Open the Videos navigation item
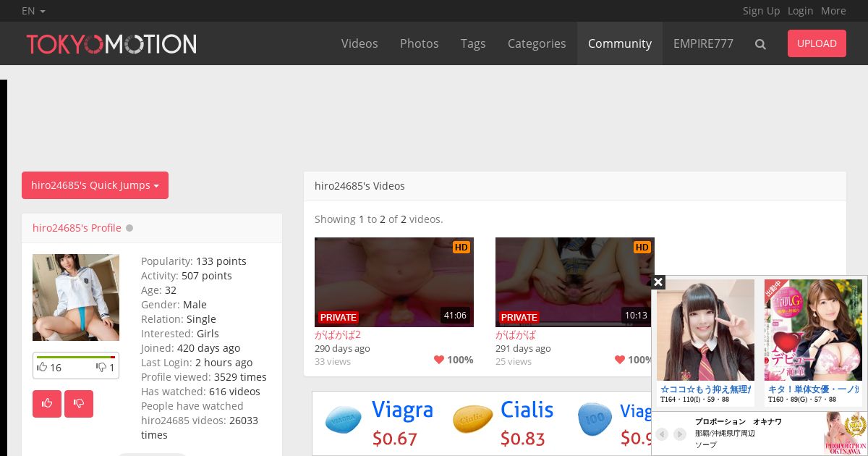868x456 pixels. [x=359, y=43]
